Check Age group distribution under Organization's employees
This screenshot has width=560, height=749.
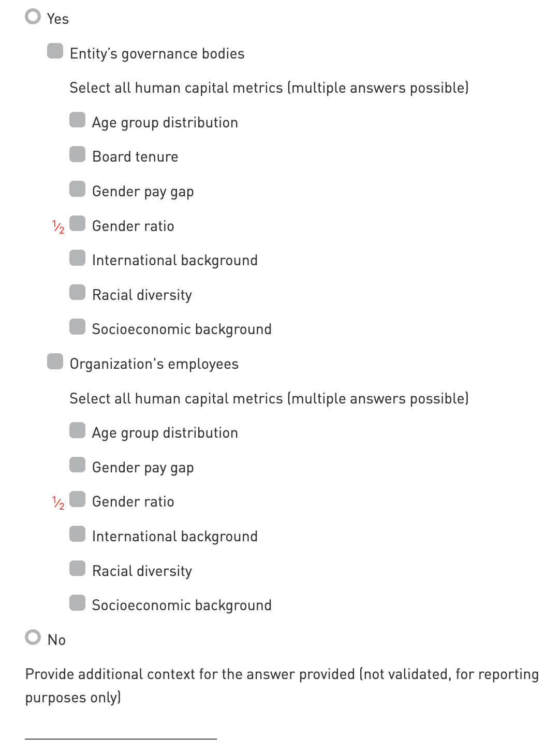coord(77,430)
